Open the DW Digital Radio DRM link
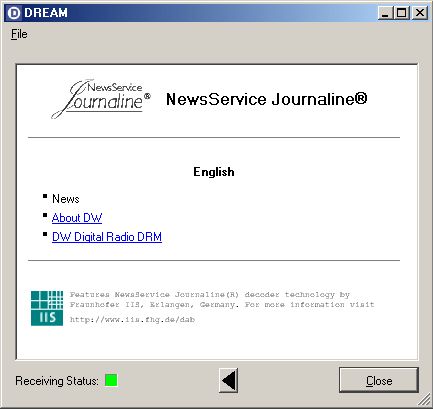The height and width of the screenshot is (409, 433). pos(107,237)
